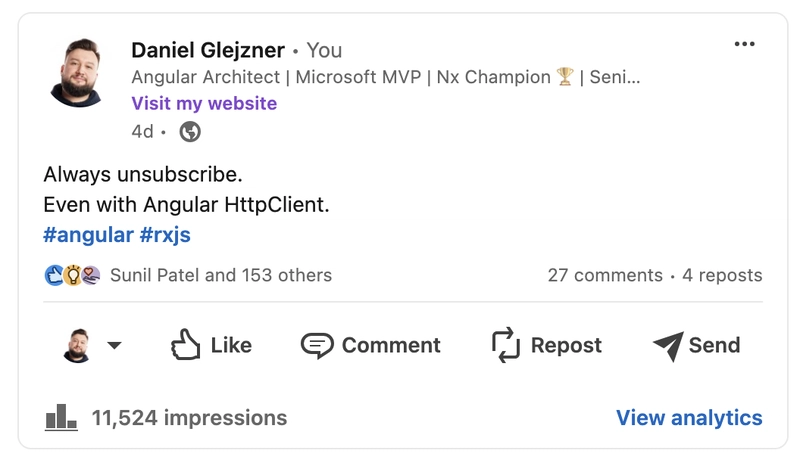Open the Visit my website link
This screenshot has width=800, height=469.
[x=204, y=103]
